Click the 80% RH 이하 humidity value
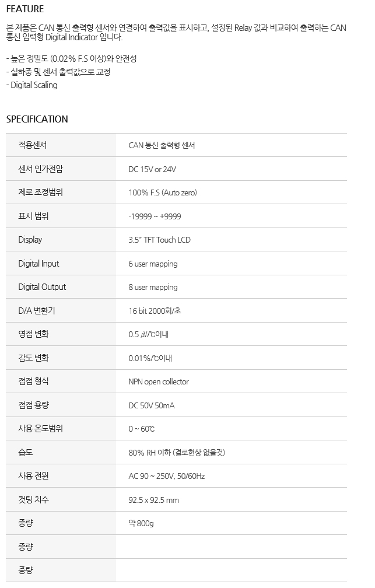The height and width of the screenshot is (588, 375). point(177,453)
